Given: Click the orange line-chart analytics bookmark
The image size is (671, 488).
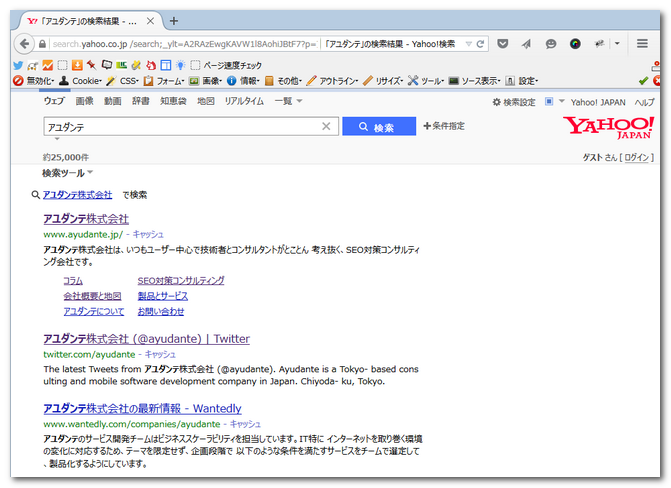Looking at the screenshot, I should coord(48,65).
